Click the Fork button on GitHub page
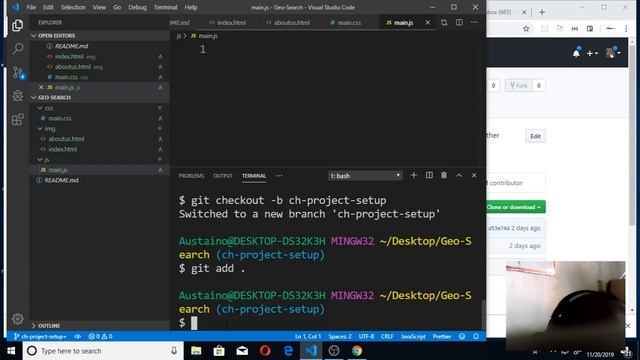The width and height of the screenshot is (640, 360). coord(519,85)
